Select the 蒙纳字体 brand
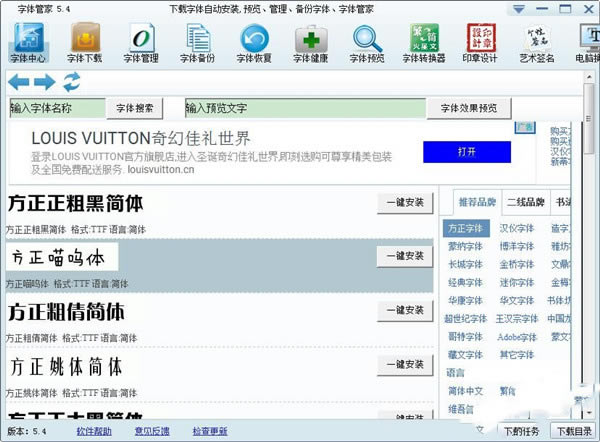The width and height of the screenshot is (600, 442). 465,246
